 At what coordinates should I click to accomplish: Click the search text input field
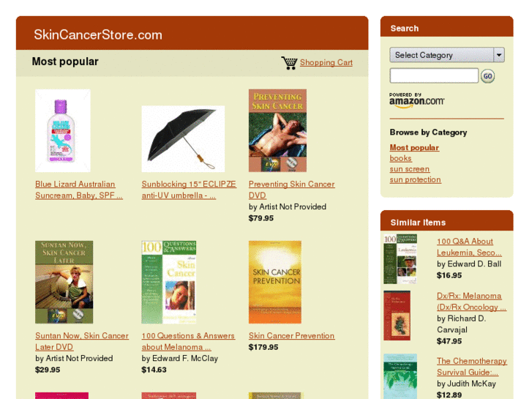click(434, 75)
